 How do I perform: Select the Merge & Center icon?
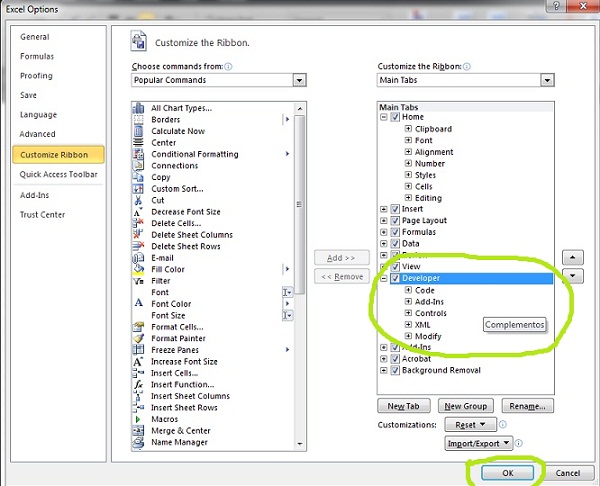click(x=138, y=431)
